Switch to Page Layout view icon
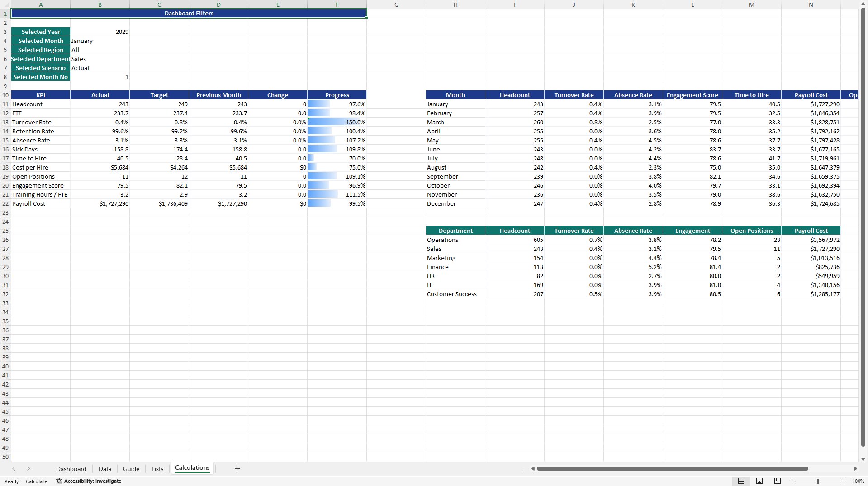 (x=759, y=481)
